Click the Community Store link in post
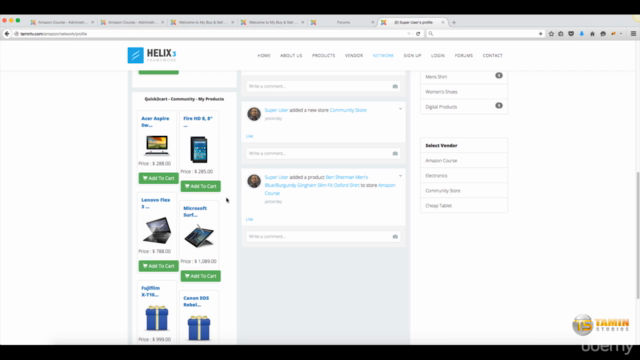This screenshot has width=640, height=360. click(x=348, y=110)
